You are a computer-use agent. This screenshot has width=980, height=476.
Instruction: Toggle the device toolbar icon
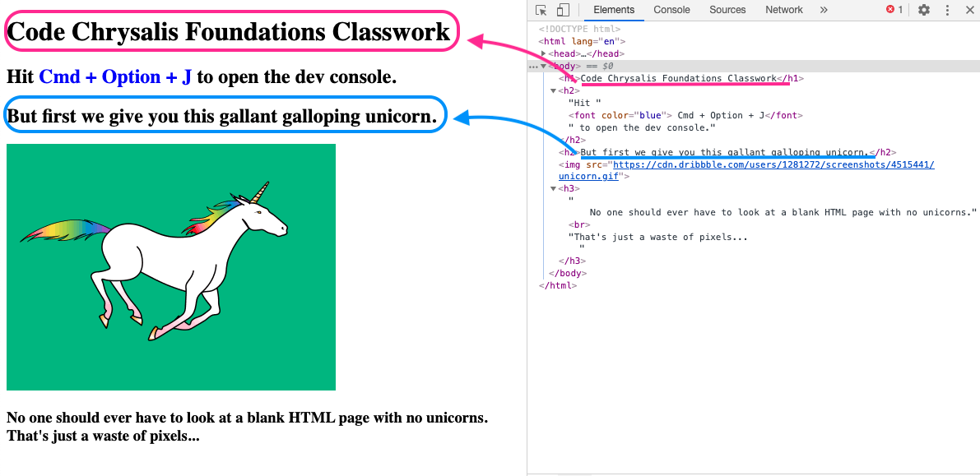563,10
